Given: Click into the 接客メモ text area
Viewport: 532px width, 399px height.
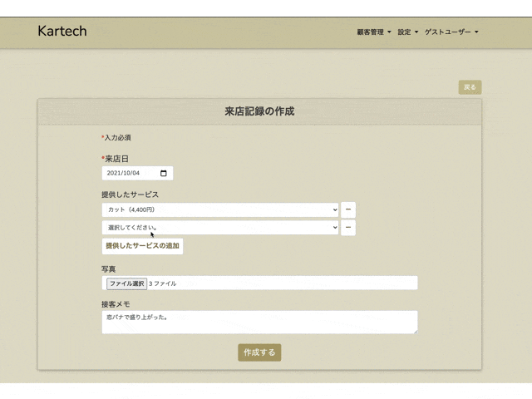Looking at the screenshot, I should tap(259, 322).
